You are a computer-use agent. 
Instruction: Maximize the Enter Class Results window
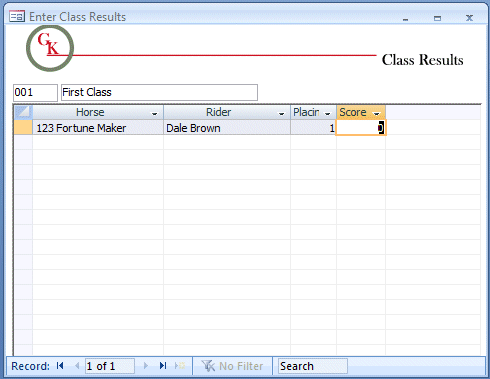coord(437,18)
